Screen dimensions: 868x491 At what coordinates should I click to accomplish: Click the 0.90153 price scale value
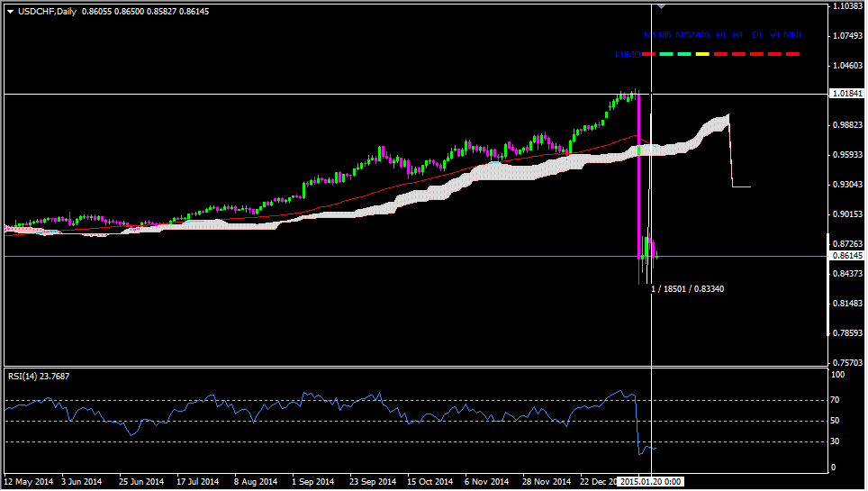[847, 214]
